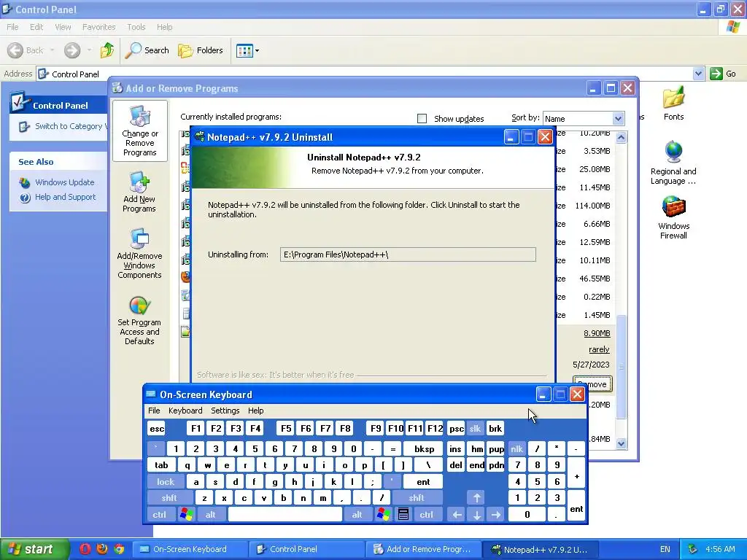The width and height of the screenshot is (747, 560).
Task: Click the right Windows logo key
Action: 384,515
